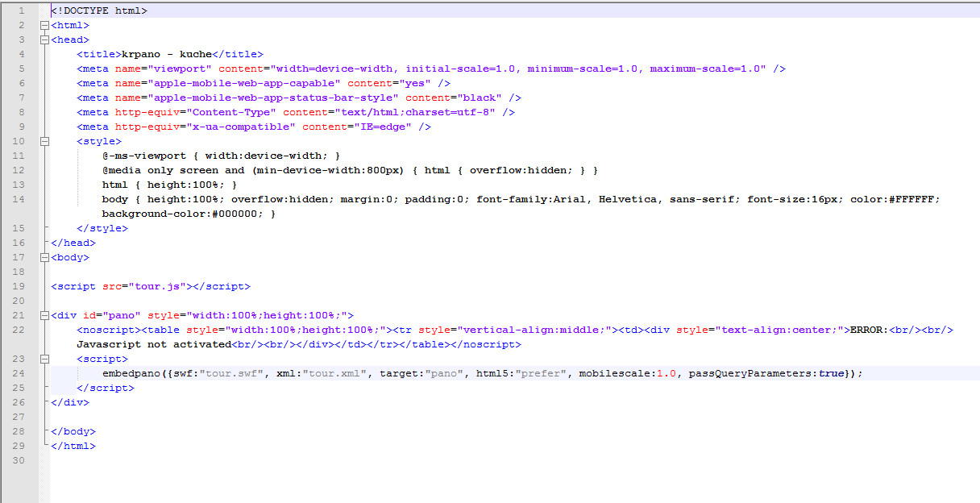Collapse the <head> section fold marker
Viewport: 980px width, 503px height.
[x=44, y=39]
